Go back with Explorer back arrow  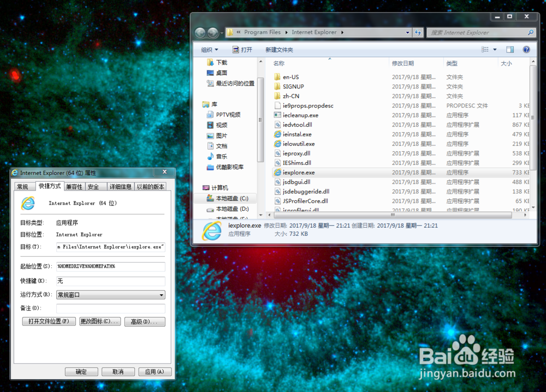[x=200, y=33]
